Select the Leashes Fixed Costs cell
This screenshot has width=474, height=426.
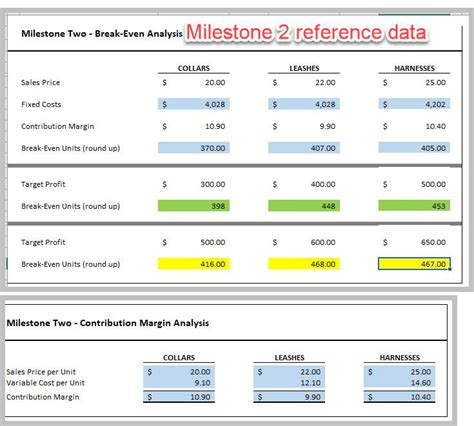click(304, 104)
